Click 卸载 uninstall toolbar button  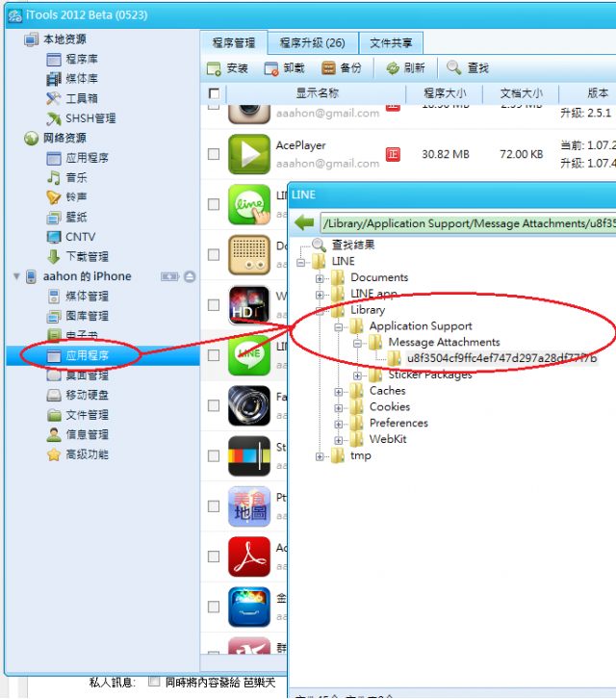pos(284,68)
